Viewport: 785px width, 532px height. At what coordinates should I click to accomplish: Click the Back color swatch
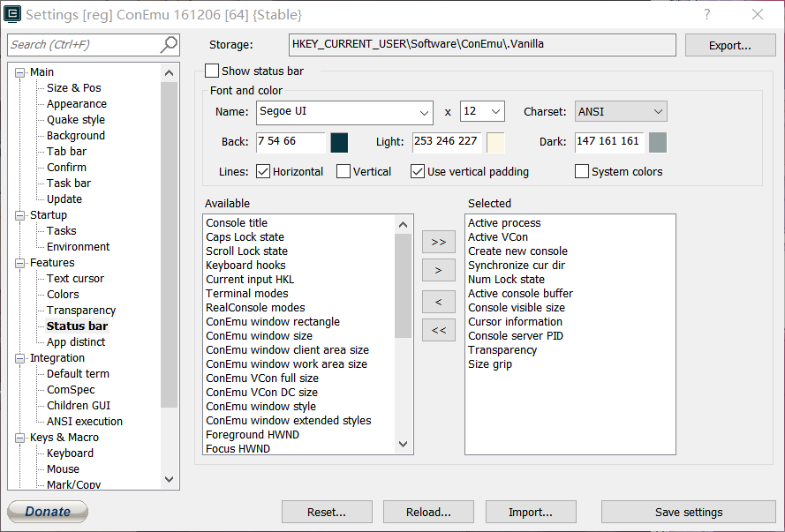(x=339, y=142)
